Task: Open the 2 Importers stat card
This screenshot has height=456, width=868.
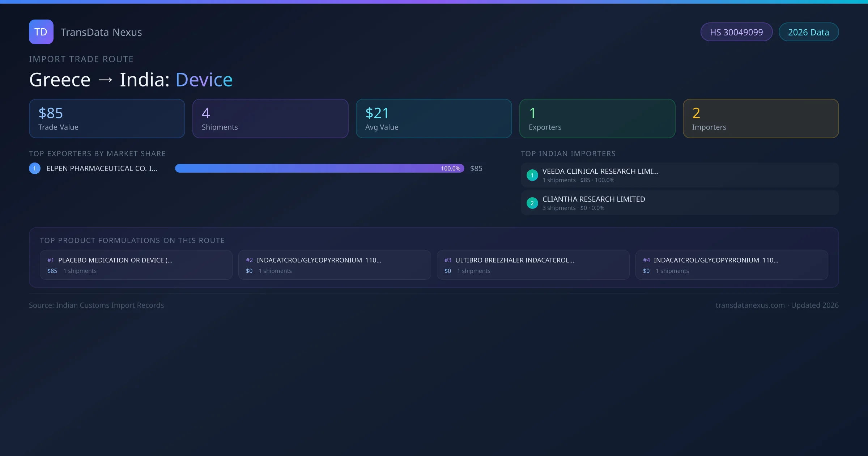Action: point(761,119)
